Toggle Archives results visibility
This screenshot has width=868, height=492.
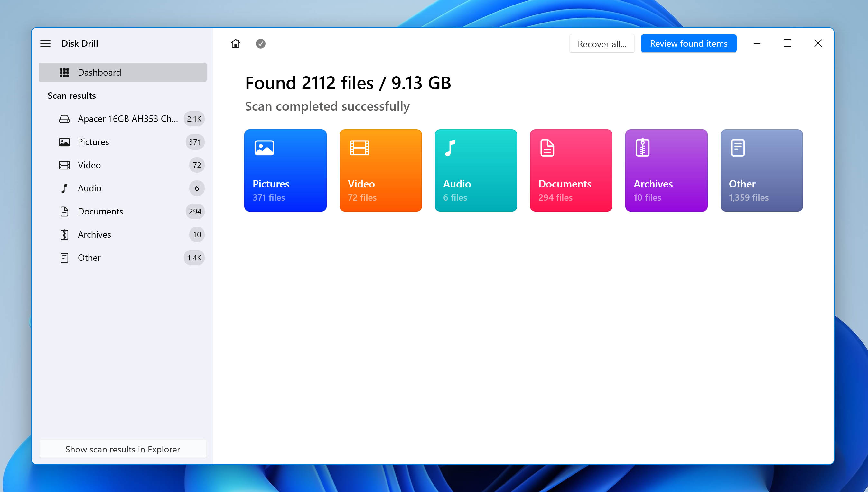click(122, 234)
